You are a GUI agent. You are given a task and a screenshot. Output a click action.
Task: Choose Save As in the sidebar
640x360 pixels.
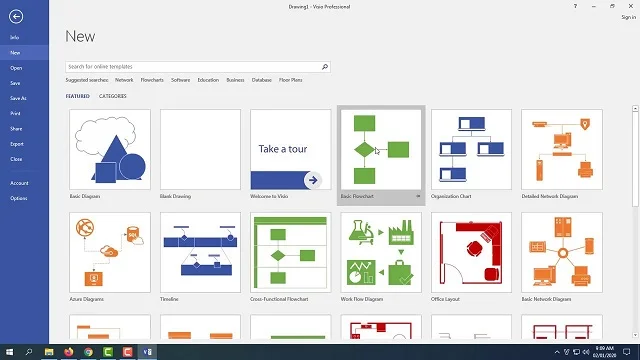tap(24, 98)
